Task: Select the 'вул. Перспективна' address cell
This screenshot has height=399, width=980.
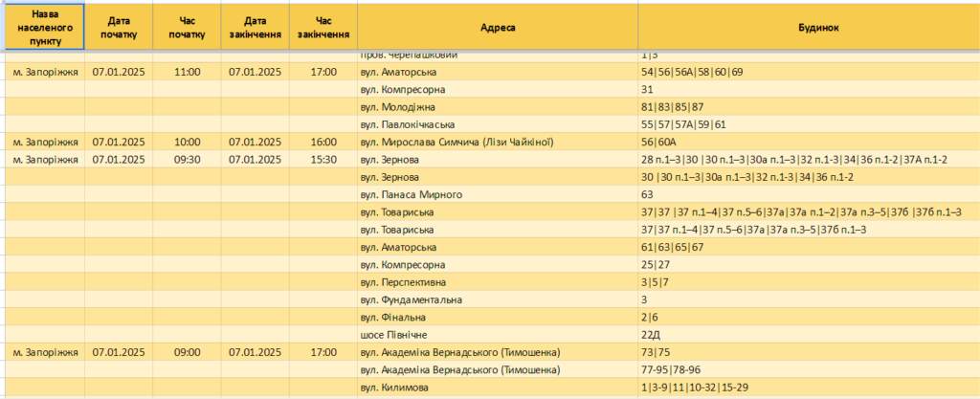Action: (498, 282)
